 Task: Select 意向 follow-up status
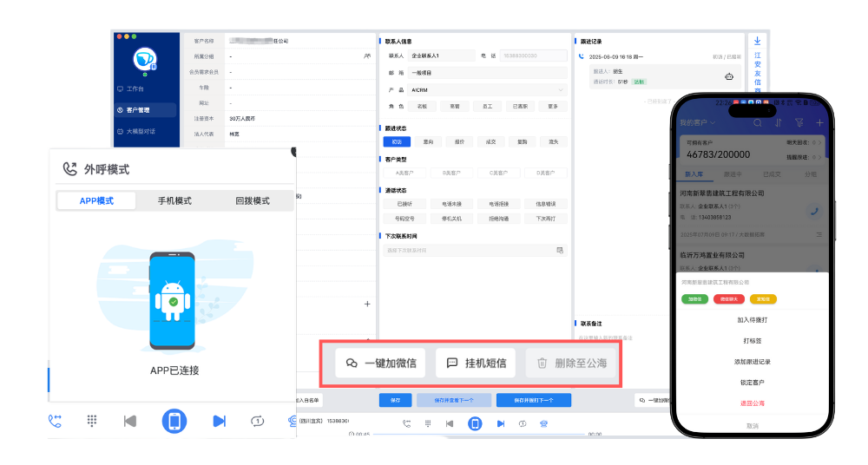428,141
